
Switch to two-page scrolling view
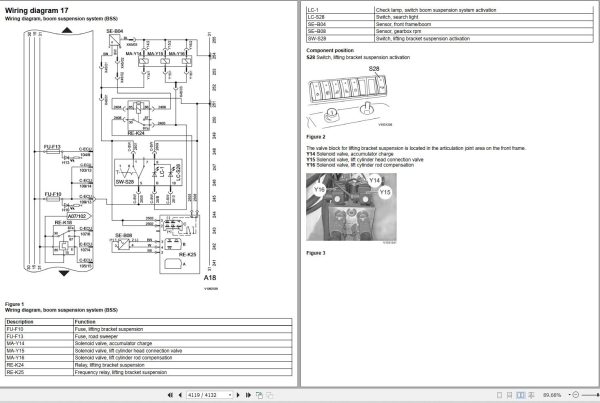pos(531,395)
